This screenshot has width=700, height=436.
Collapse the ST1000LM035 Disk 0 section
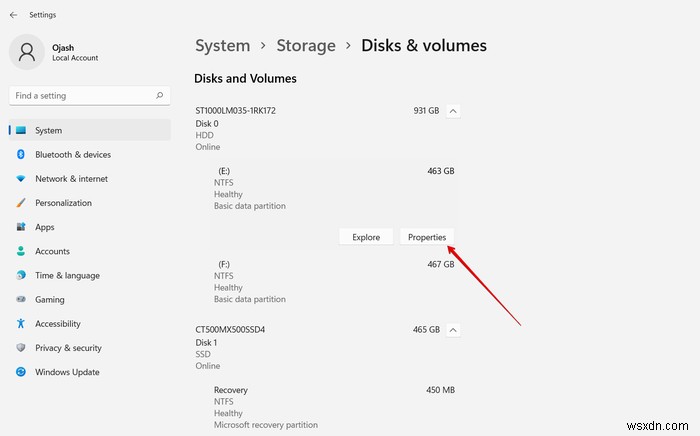452,111
